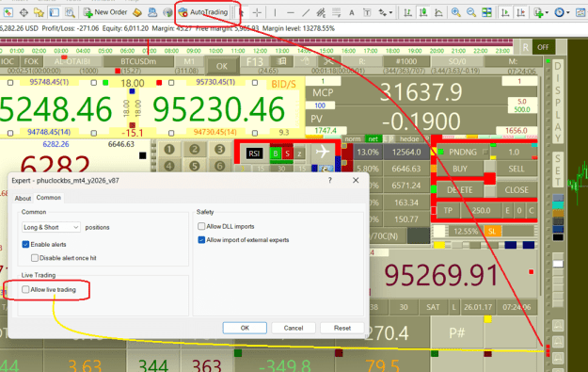The image size is (588, 372).
Task: Pick the horizontal line drawing tool
Action: click(x=291, y=13)
